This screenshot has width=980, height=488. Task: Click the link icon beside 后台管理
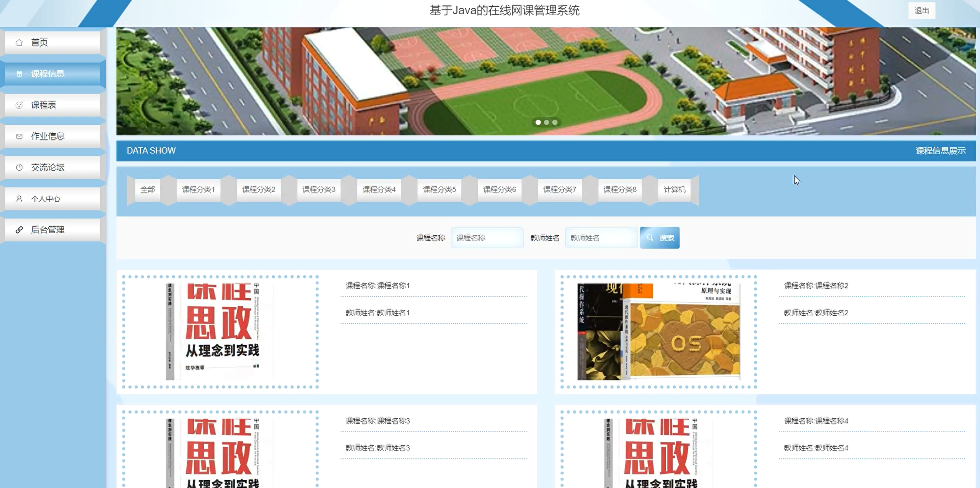(x=19, y=230)
